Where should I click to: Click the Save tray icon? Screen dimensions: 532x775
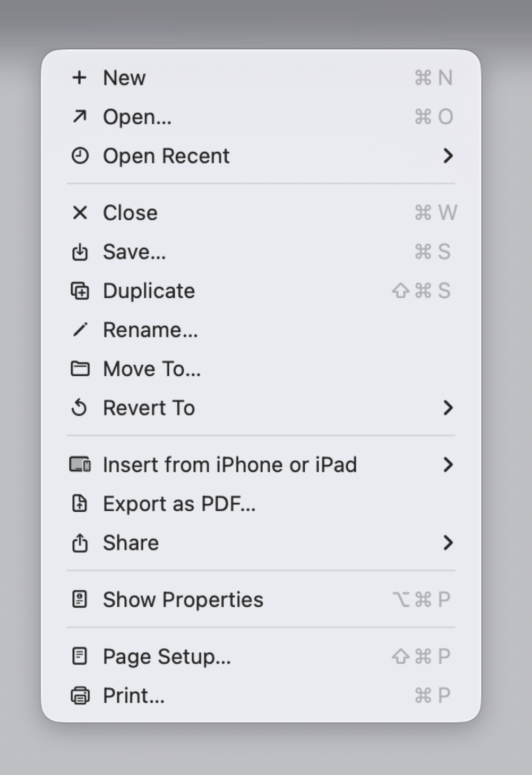click(80, 252)
